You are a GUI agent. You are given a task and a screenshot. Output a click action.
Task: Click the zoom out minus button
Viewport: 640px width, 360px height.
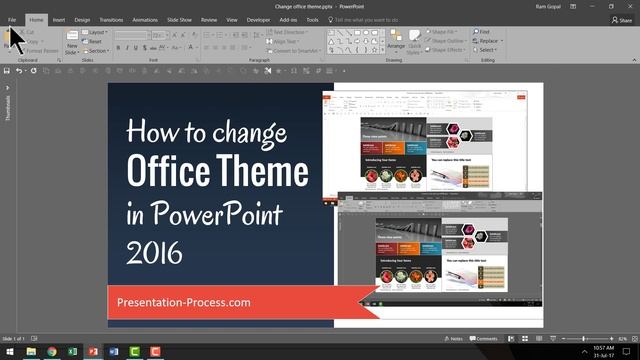pyautogui.click(x=564, y=339)
